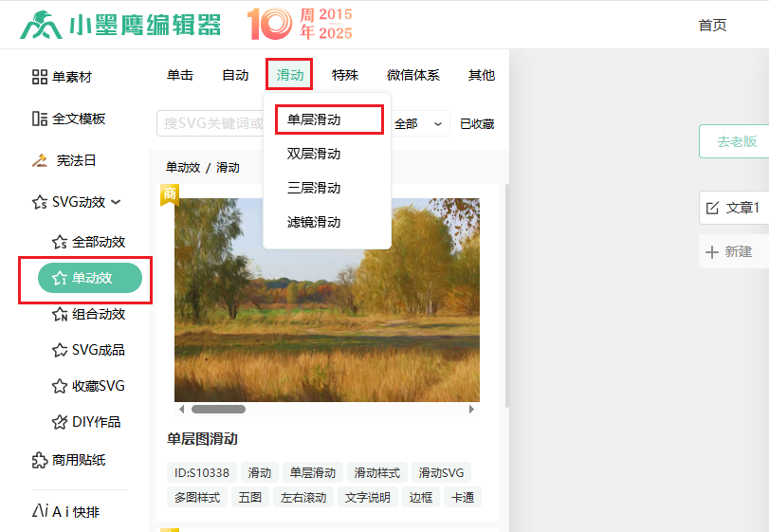Screen dimensions: 769x532
Task: Show 已收藏 items
Action: (477, 124)
